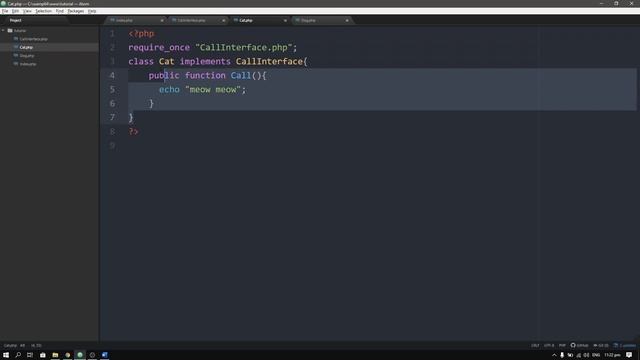Close the CallInterface.php tab
Viewport: 640px width, 360px height.
(223, 20)
